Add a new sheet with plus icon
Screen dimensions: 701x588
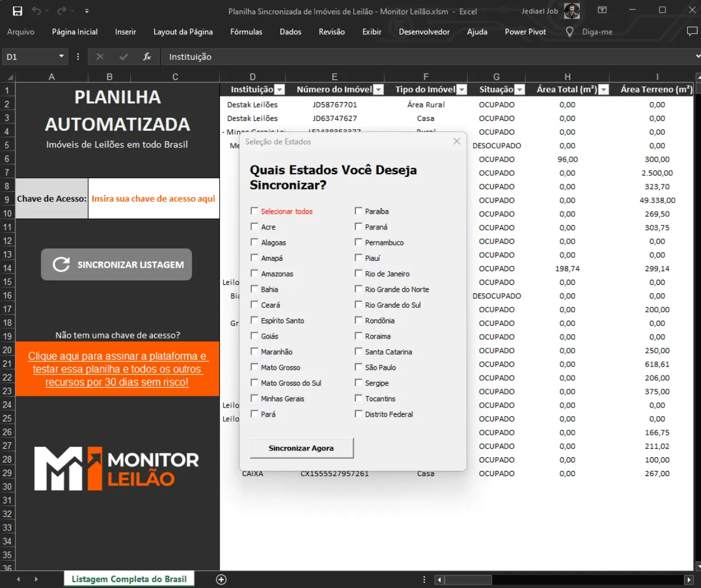221,579
